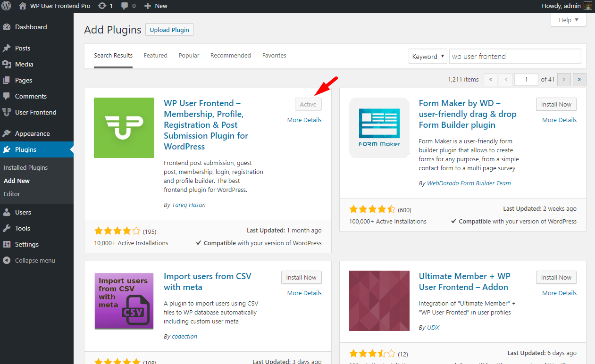595x364 pixels.
Task: Switch to Featured tab
Action: [x=156, y=56]
